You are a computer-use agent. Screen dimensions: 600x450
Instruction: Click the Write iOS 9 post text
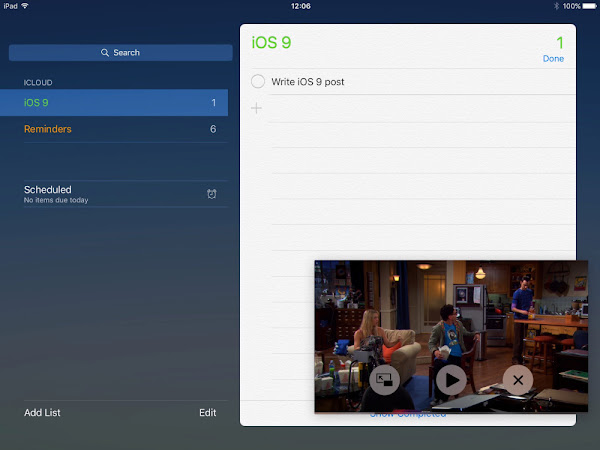(x=308, y=82)
